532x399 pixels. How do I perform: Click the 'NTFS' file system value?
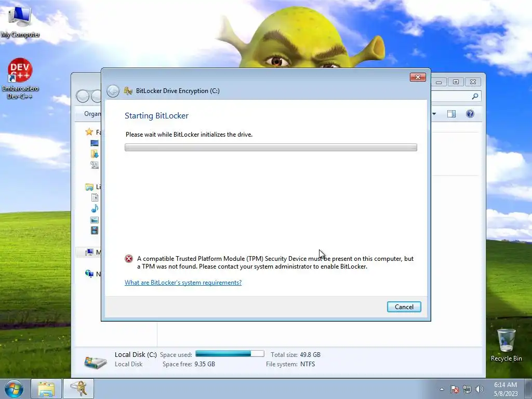(x=308, y=364)
